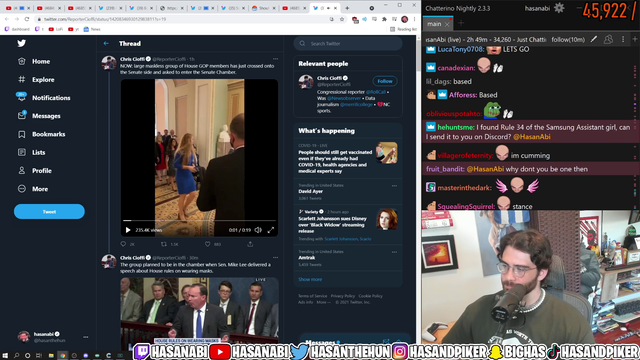
Task: Open the Chrome three-dot menu
Action: point(414,19)
